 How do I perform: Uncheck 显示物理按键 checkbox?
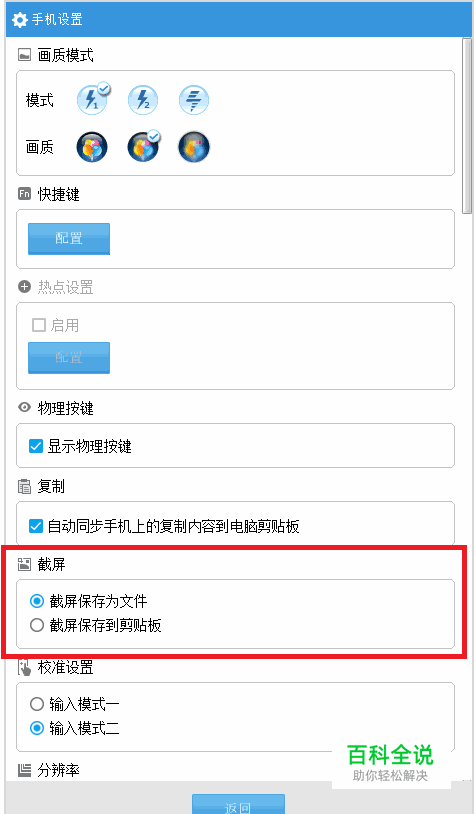coord(36,446)
